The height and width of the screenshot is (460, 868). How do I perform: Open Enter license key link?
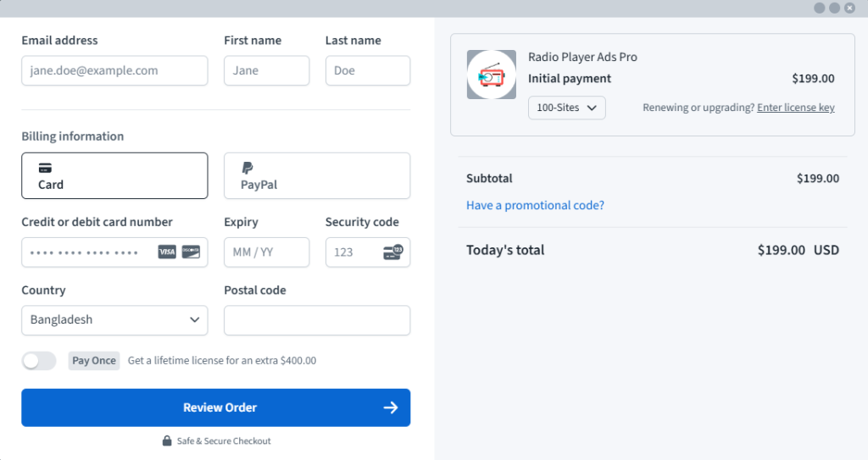pyautogui.click(x=795, y=108)
